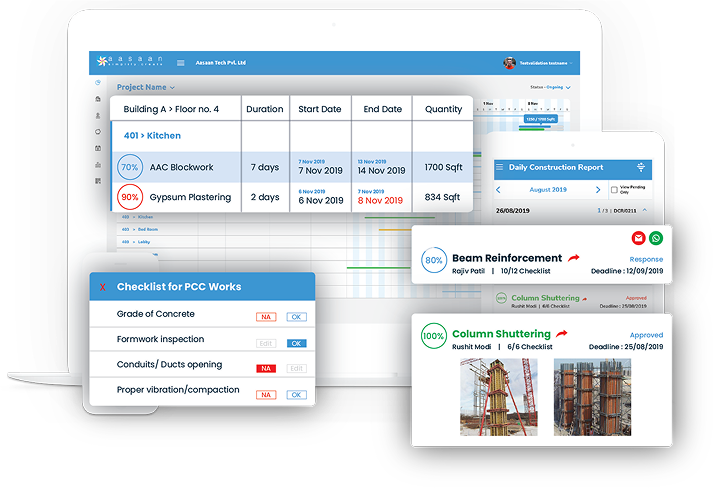This screenshot has width=718, height=492.
Task: Click the 70% progress circle for AAC Blockwork
Action: click(129, 167)
